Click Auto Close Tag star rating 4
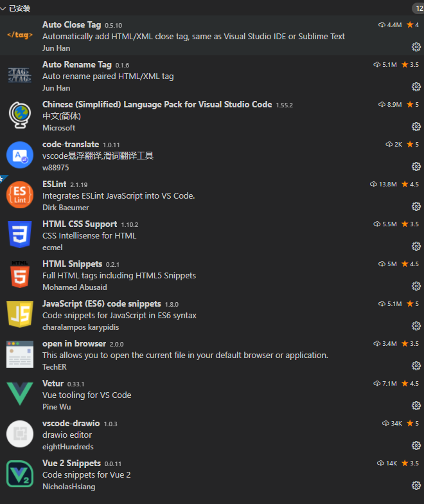This screenshot has width=424, height=504. (412, 24)
